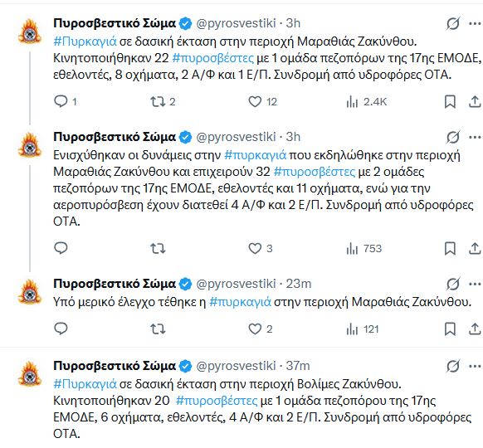Bookmark the first tweet
Screen dimensions: 483x448
tap(450, 101)
